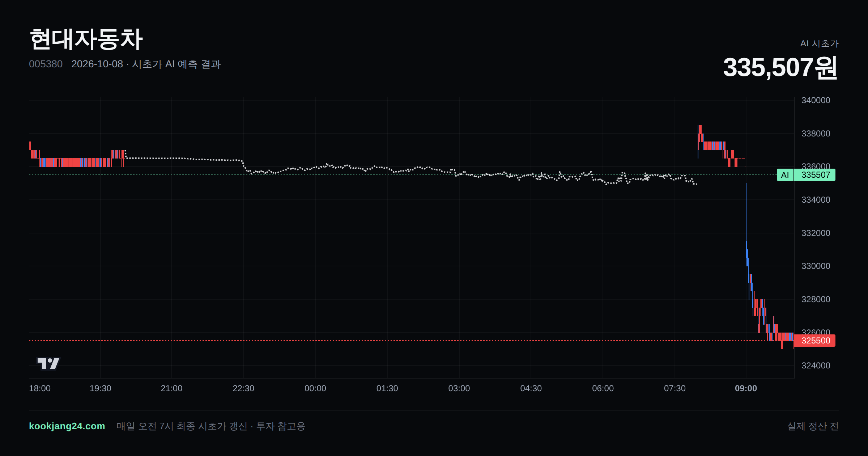Screen dimensions: 868x456
Task: Click the green 335507 price label
Action: (815, 175)
